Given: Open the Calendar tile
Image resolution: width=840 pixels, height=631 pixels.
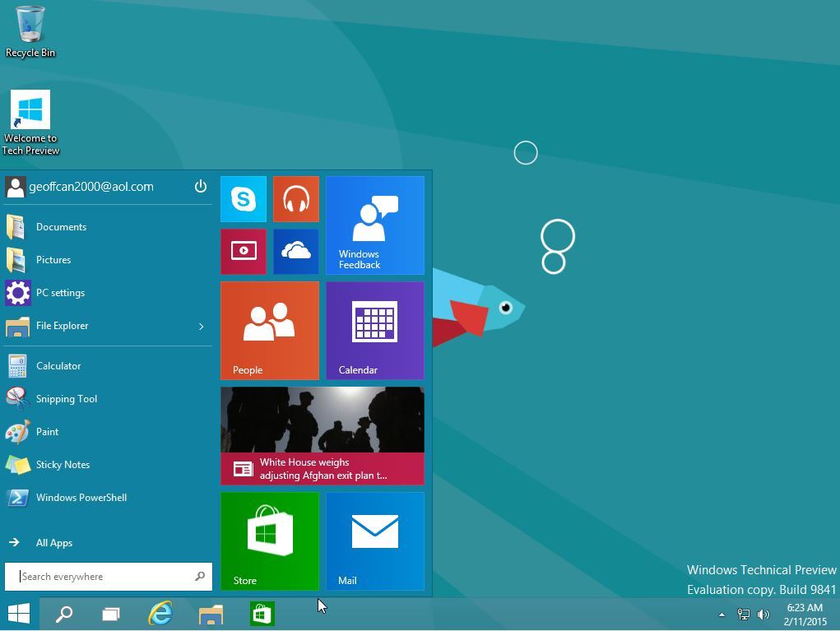Looking at the screenshot, I should coord(375,331).
